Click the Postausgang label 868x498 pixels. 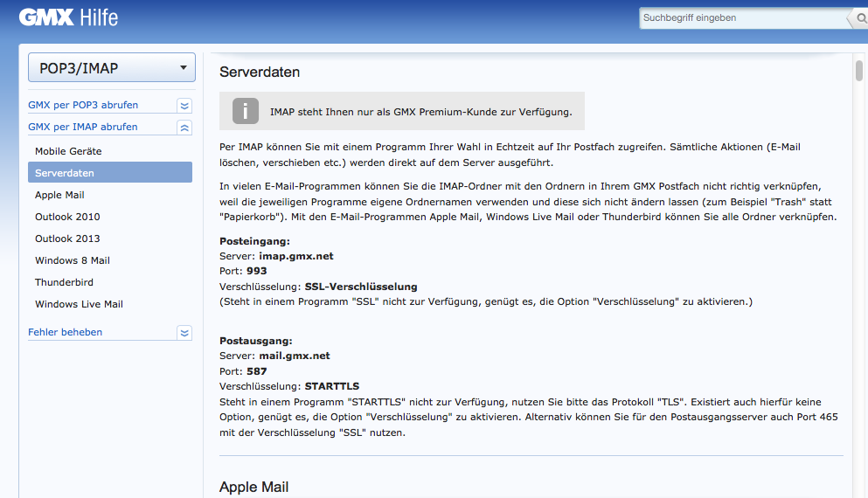[256, 341]
